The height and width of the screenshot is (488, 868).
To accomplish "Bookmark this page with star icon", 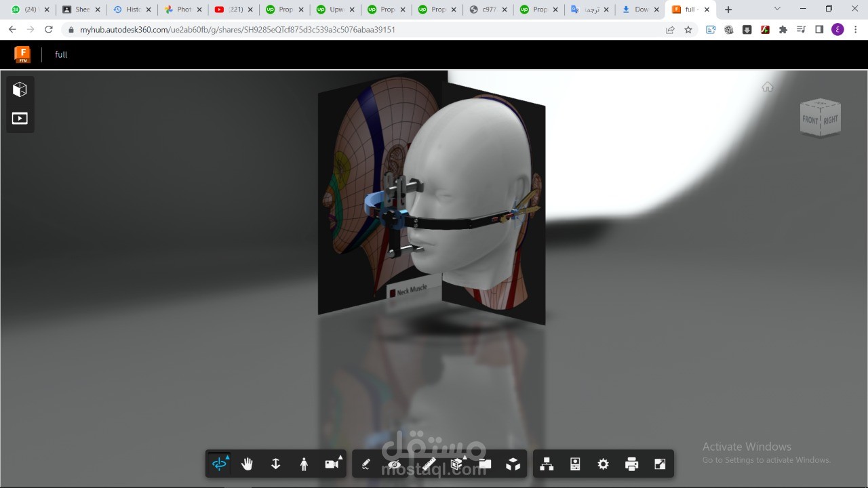I will pos(688,30).
